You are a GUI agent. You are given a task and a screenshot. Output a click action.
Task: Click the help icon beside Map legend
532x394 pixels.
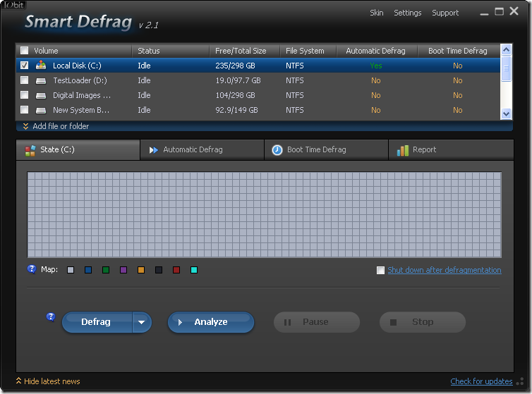[x=32, y=269]
